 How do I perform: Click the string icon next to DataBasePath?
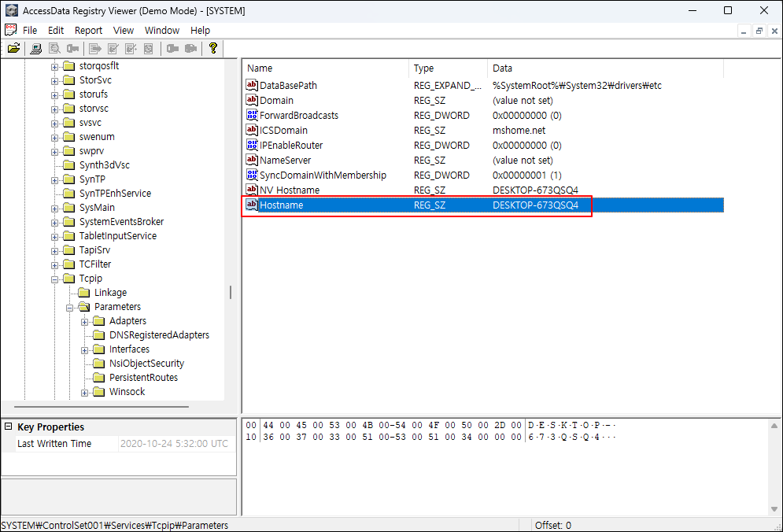pos(252,85)
